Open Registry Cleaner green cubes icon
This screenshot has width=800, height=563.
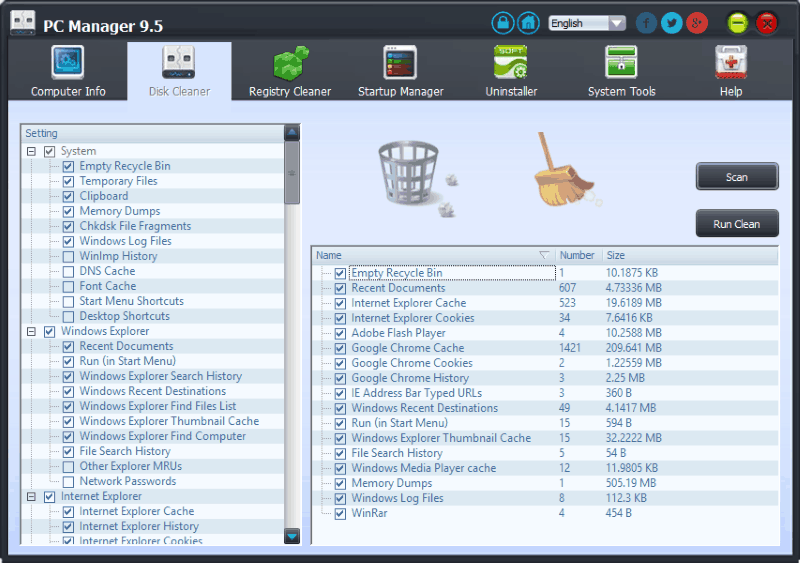point(290,63)
